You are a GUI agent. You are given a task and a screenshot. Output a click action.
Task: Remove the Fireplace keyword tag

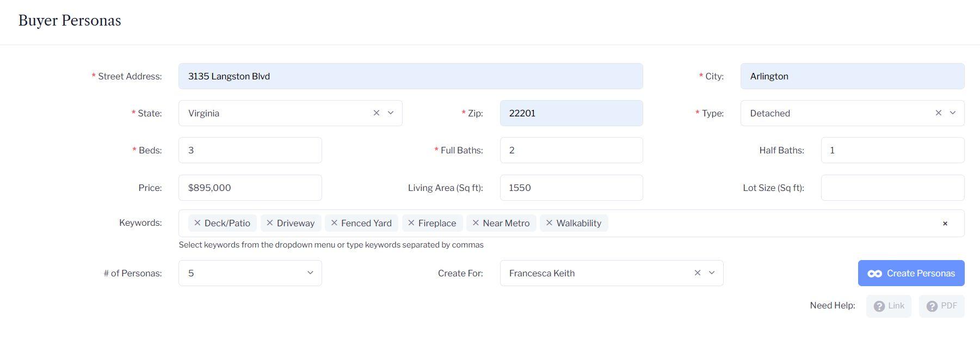(411, 223)
